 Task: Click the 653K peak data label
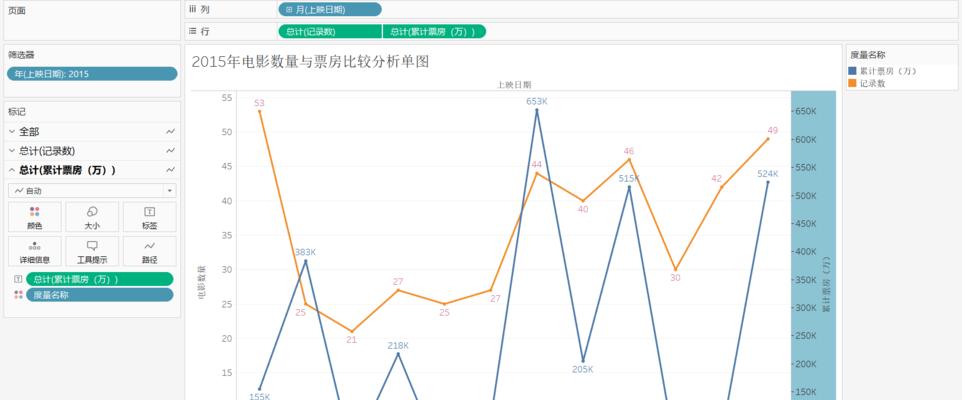coord(536,101)
